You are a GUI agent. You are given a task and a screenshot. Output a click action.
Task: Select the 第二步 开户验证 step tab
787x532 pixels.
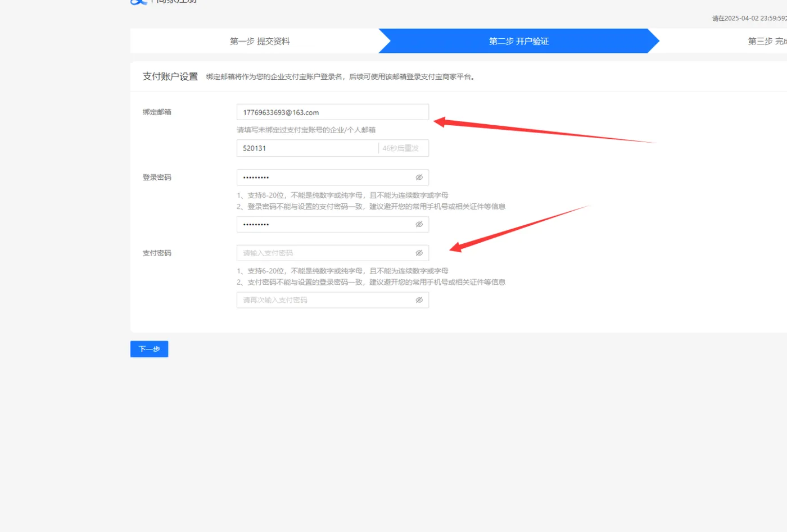pos(519,41)
